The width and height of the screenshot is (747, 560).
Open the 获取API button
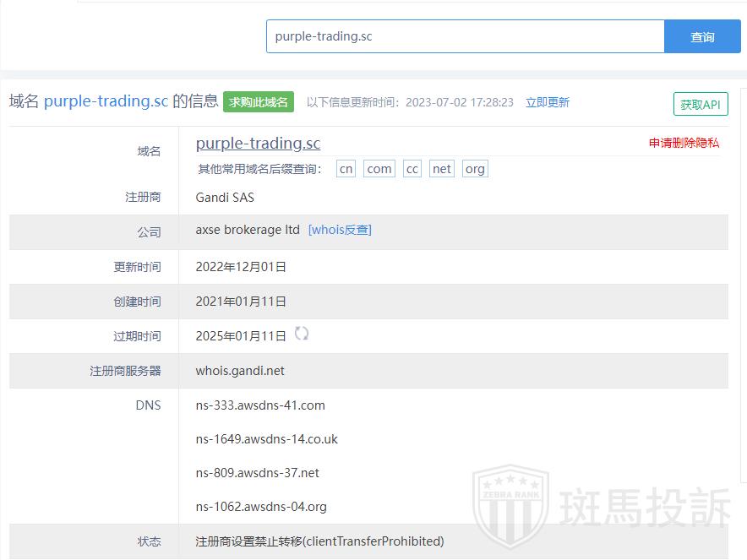click(x=701, y=104)
